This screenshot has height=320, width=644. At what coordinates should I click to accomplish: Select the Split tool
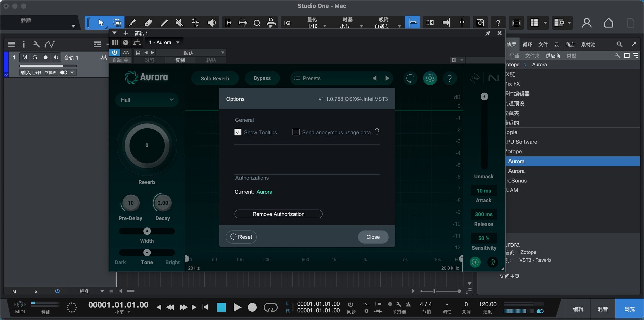[132, 23]
